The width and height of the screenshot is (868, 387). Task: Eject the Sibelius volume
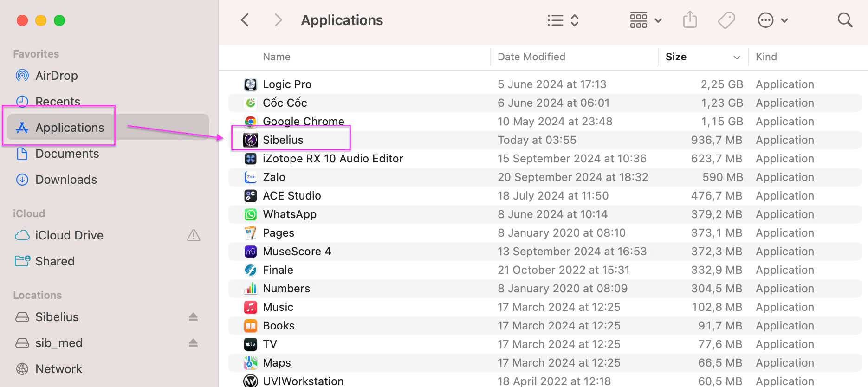pos(193,317)
